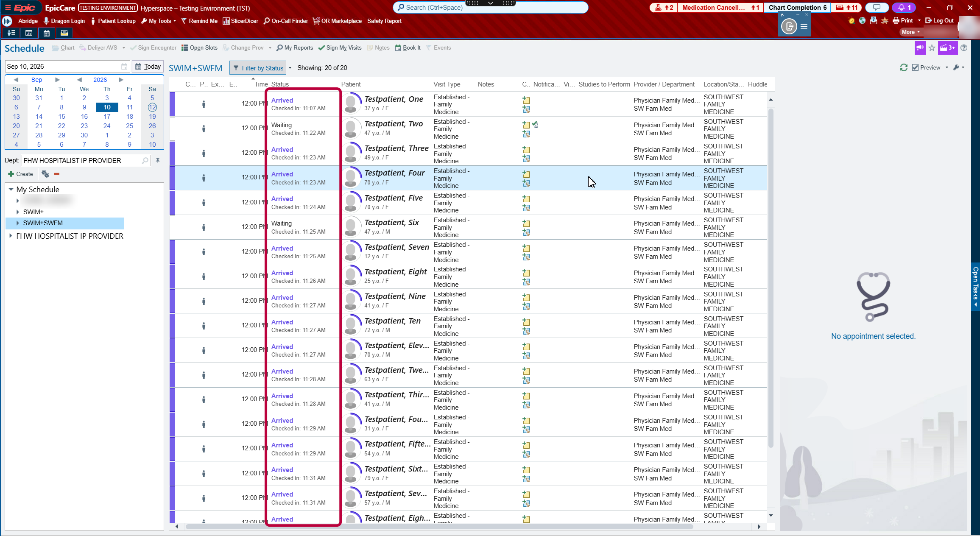
Task: Expand the SWIM+ tree item
Action: (x=17, y=212)
